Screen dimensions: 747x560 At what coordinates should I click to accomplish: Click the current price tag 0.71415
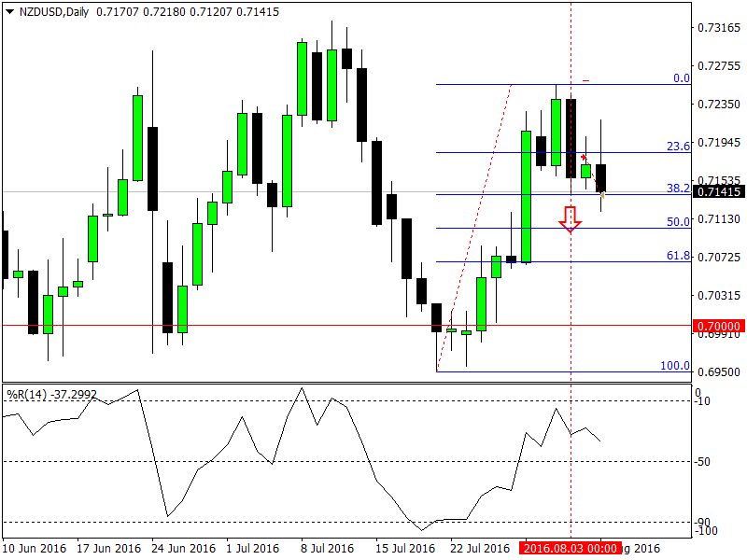719,192
